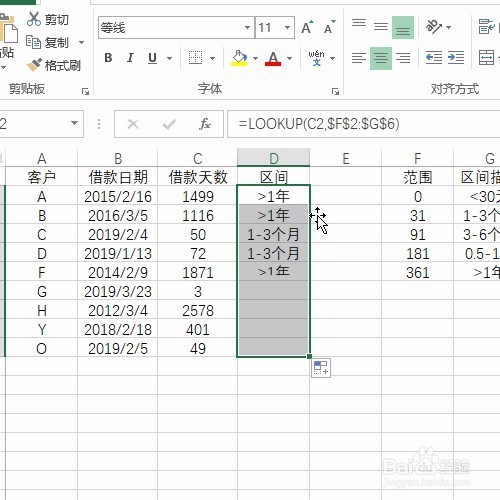Click the Merge and Center icon
The image size is (500, 500).
pos(486,58)
